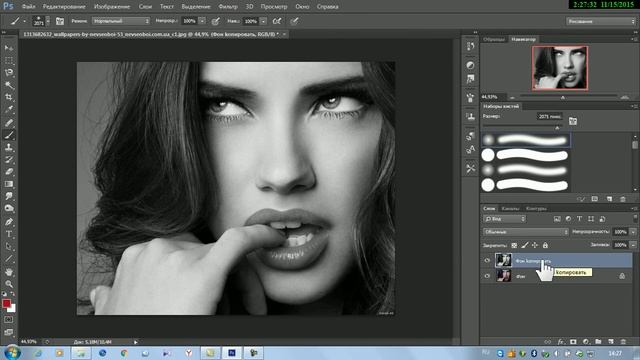Open the opacity dropdown arrow in options bar
Image resolution: width=640 pixels, height=360 pixels.
tap(202, 21)
